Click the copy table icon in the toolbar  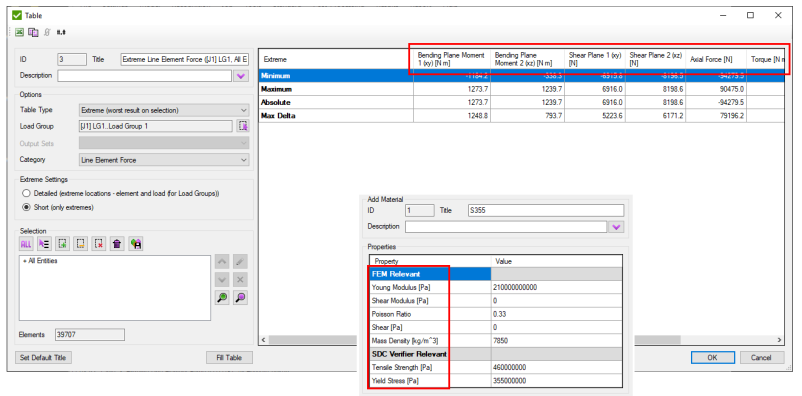point(33,32)
